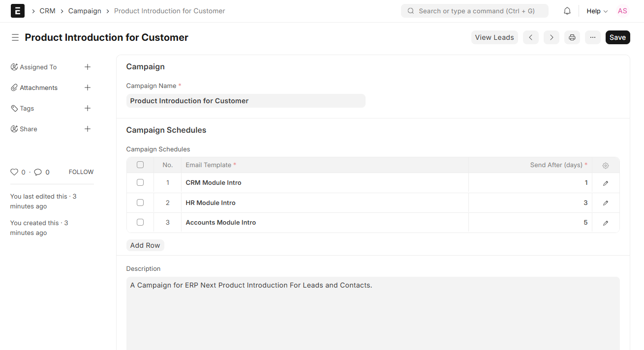The width and height of the screenshot is (644, 350).
Task: Print this campaign using the printer icon
Action: pos(572,37)
